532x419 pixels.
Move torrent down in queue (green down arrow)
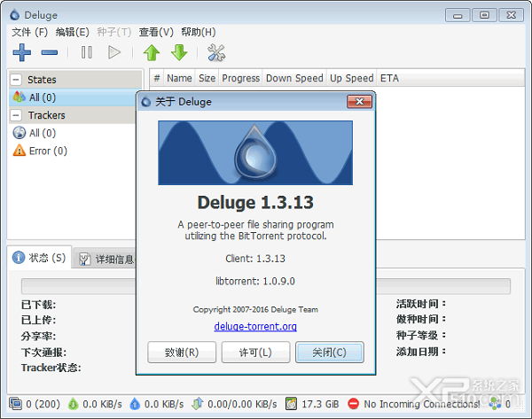[179, 52]
